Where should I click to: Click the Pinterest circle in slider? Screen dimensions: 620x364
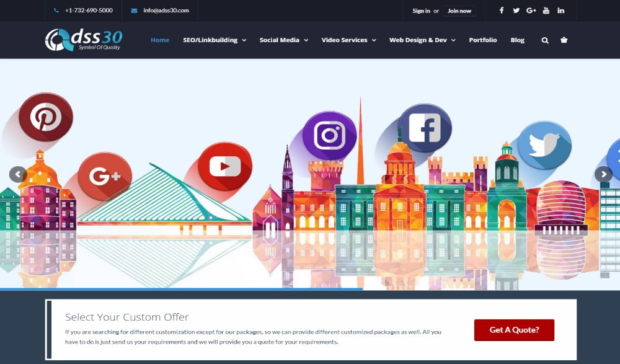point(46,117)
